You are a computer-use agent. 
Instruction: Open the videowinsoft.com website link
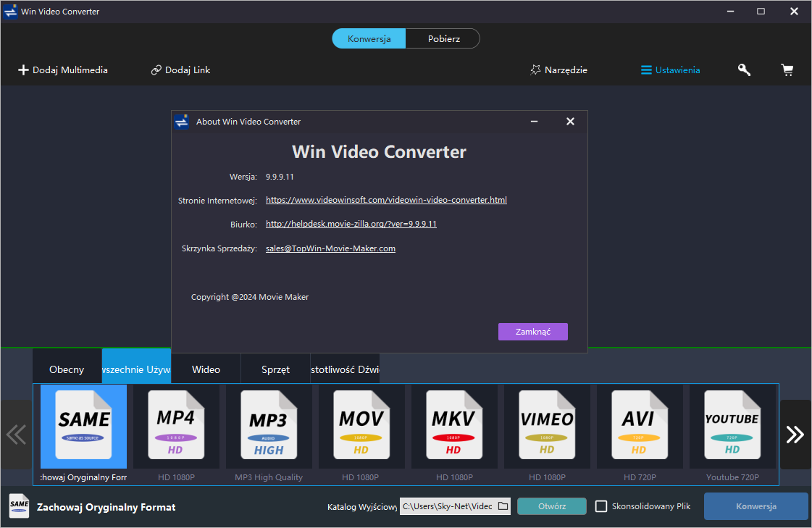click(x=386, y=200)
